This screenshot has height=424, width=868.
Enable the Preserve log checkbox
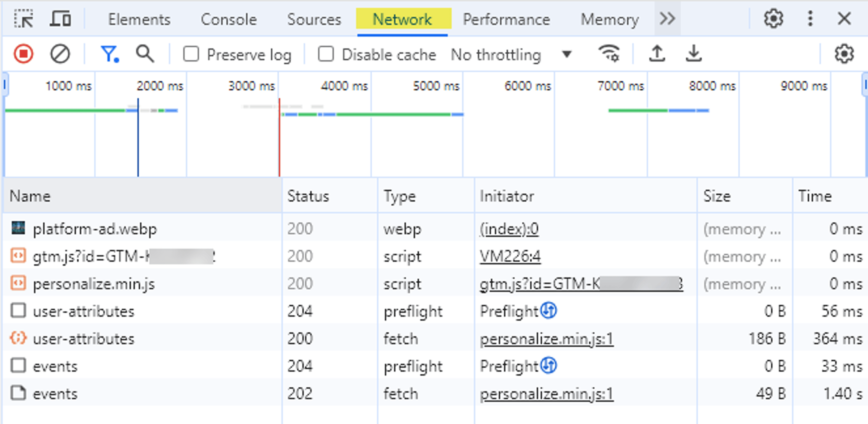[x=191, y=54]
